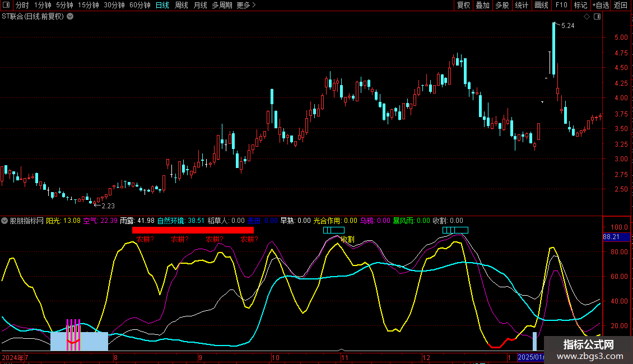Click the 5.00 price axis label
This screenshot has width=633, height=364.
[621, 38]
